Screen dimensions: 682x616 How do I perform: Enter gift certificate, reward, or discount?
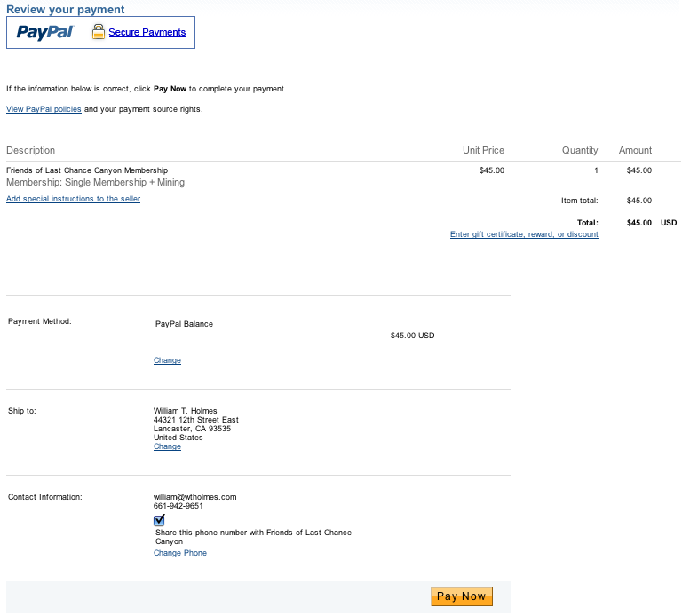524,234
